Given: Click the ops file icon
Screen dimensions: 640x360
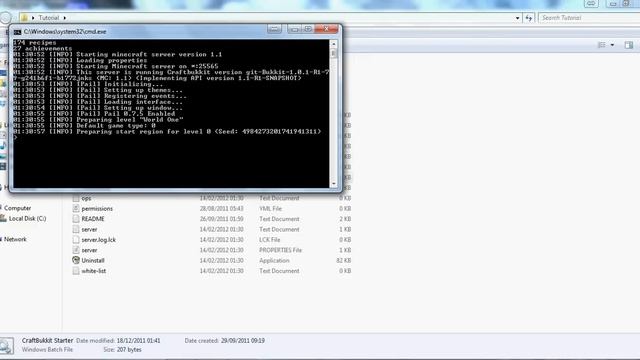Looking at the screenshot, I should point(76,198).
